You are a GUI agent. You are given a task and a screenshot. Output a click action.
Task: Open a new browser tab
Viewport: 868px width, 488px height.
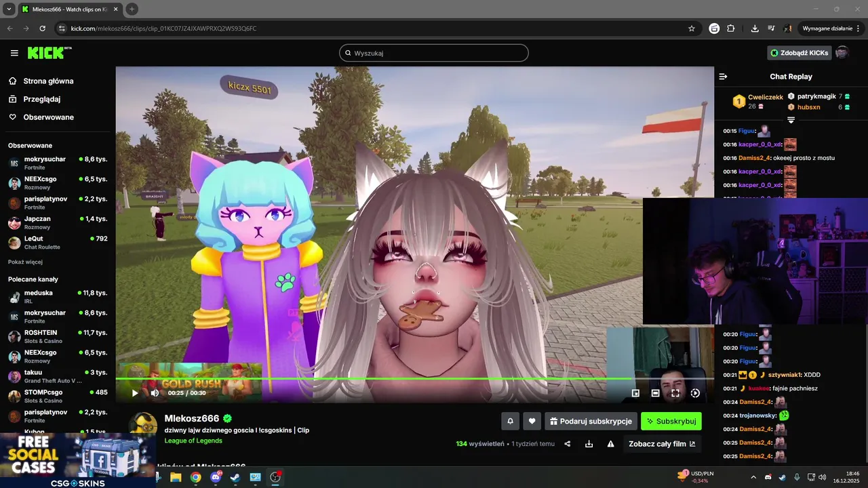click(132, 9)
